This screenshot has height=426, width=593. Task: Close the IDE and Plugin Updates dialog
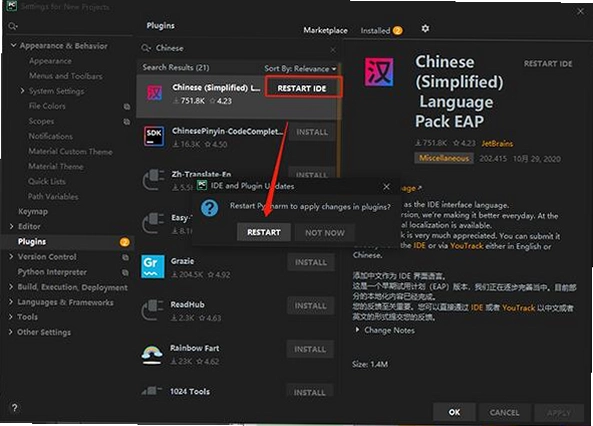coord(386,187)
